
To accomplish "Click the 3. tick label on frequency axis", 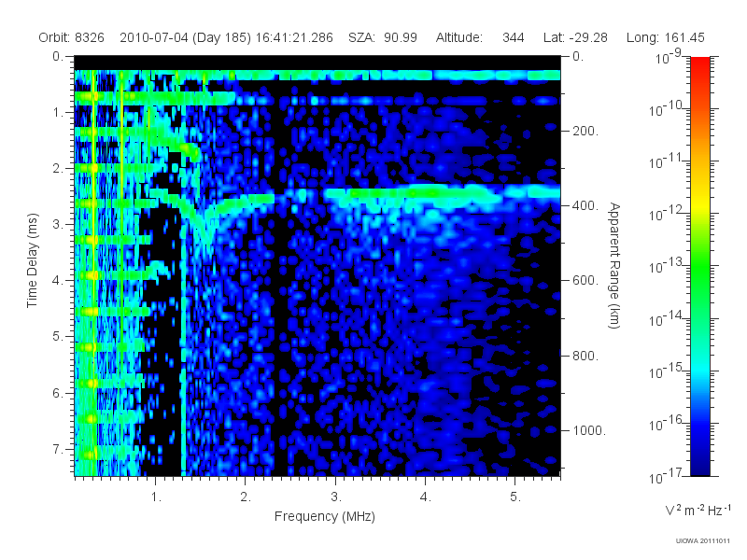I will (x=336, y=497).
